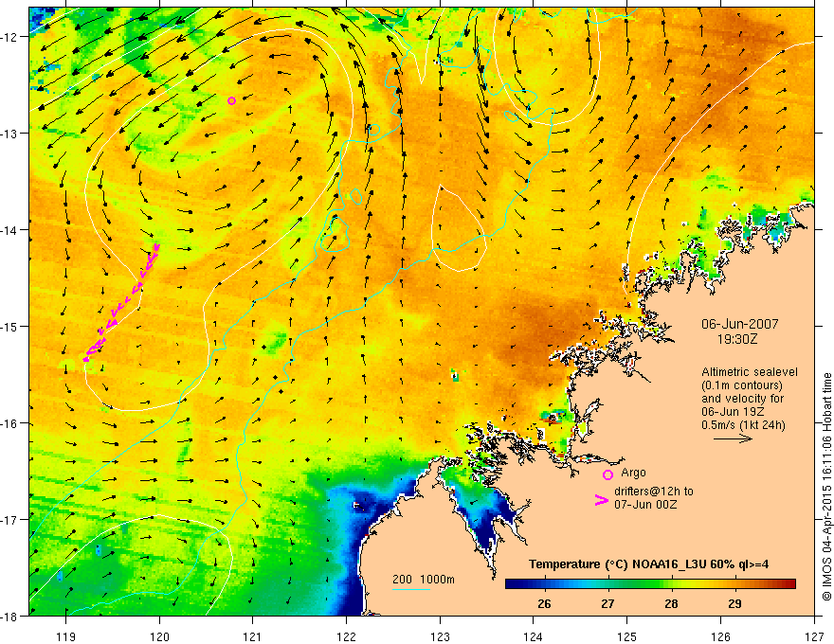
Task: Click the color bar label 26
Action: 544,604
